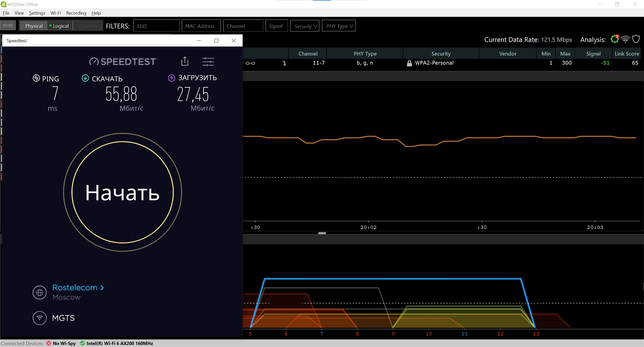The height and width of the screenshot is (347, 644).
Task: Switch to the Physical view
Action: [34, 26]
